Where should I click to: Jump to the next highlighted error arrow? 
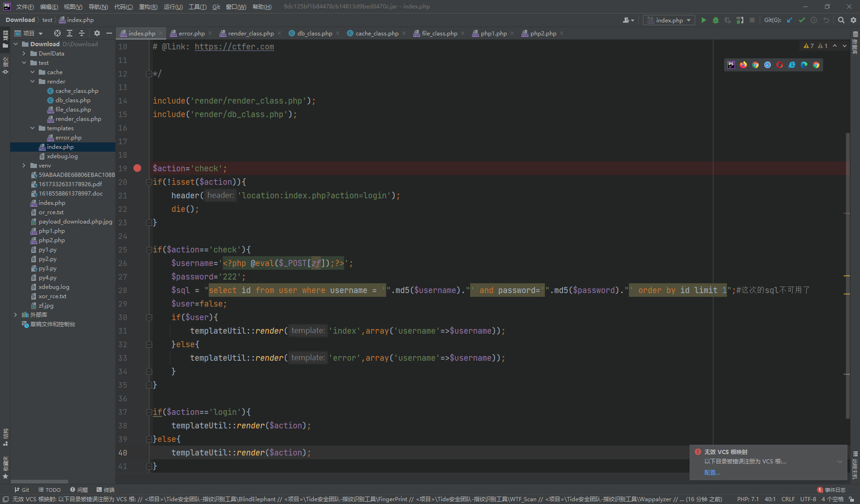coord(845,46)
